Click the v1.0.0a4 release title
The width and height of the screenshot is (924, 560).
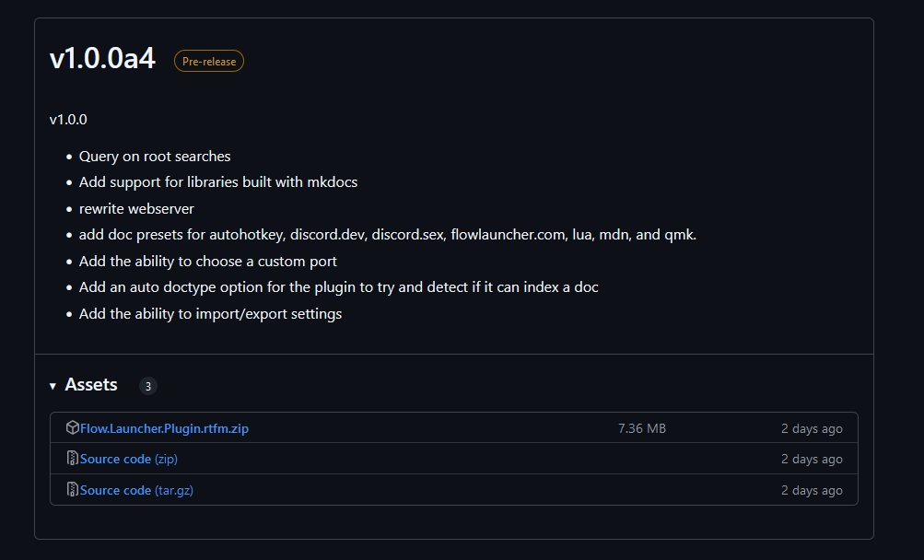[101, 57]
